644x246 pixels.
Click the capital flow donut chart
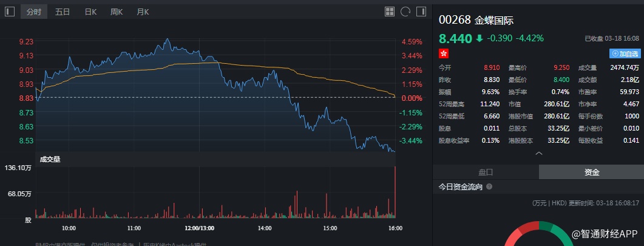pos(538,238)
